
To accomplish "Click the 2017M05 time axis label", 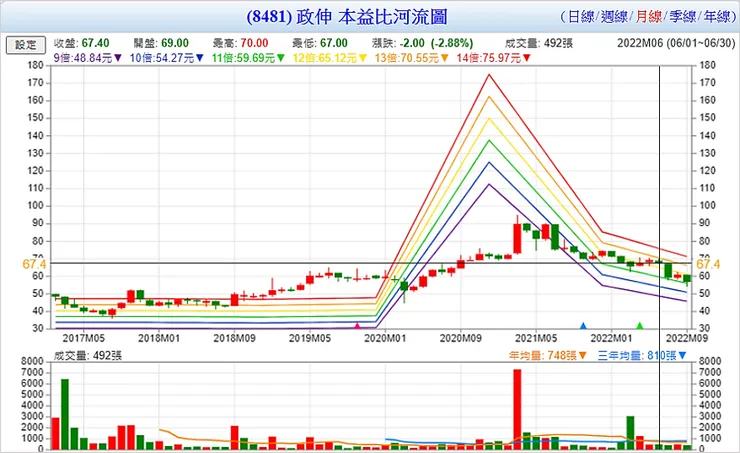I will point(84,338).
